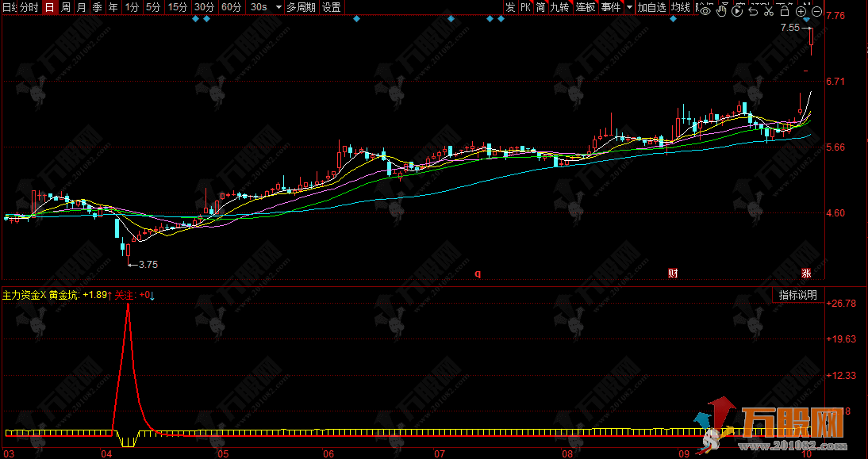Screen dimensions: 868x459
Task: Click the 7.76 price axis label
Action: coord(835,16)
